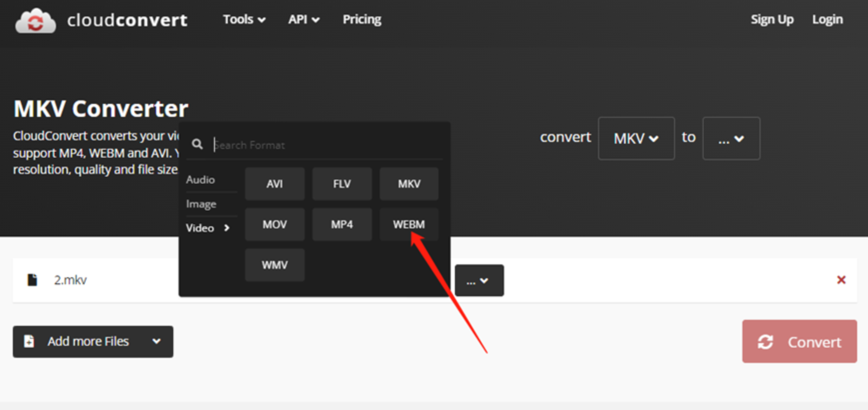
Task: Open the Sign Up page
Action: tap(771, 19)
